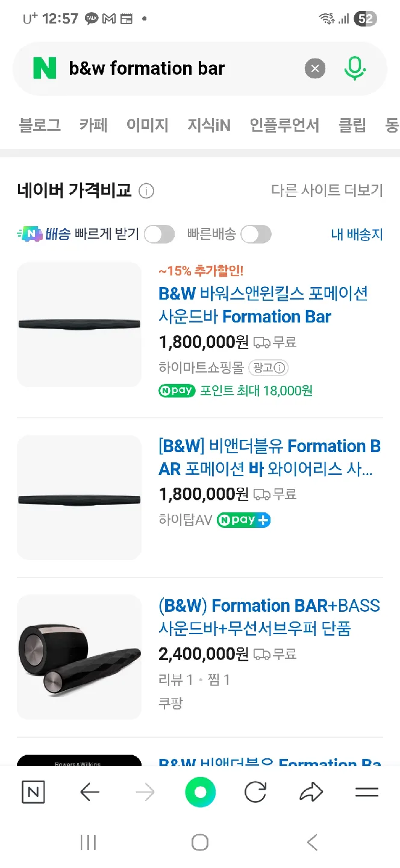Screen dimensions: 400x868
Task: Start voice search with microphone icon
Action: coord(355,69)
